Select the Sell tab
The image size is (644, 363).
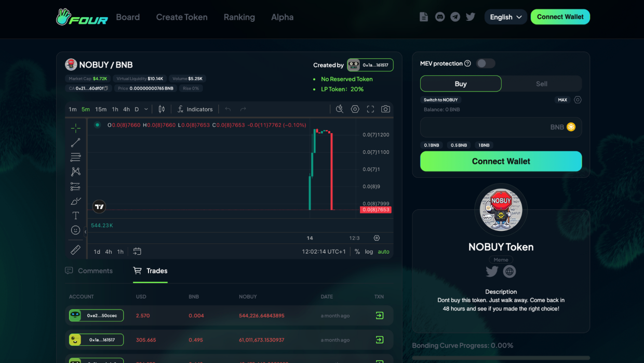click(542, 84)
